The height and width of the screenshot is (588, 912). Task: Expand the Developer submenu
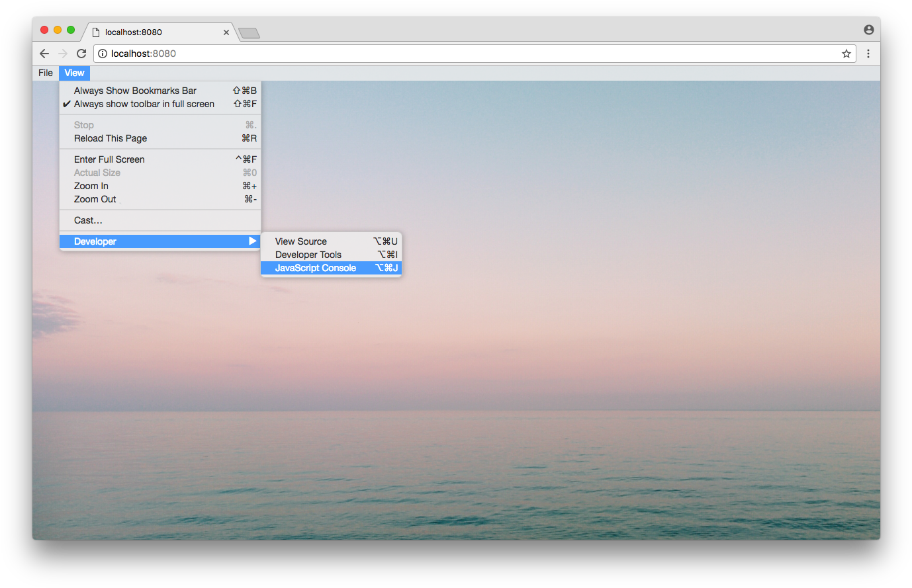160,241
